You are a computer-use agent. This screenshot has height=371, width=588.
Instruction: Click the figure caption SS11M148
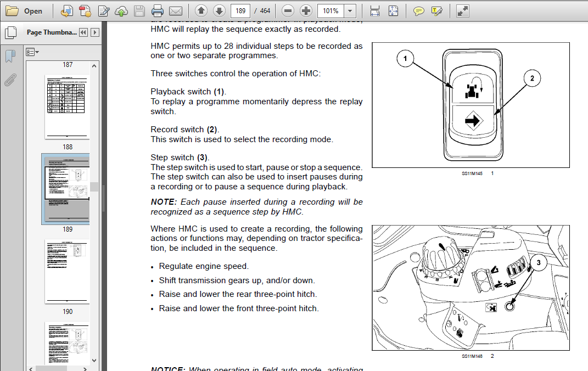472,356
